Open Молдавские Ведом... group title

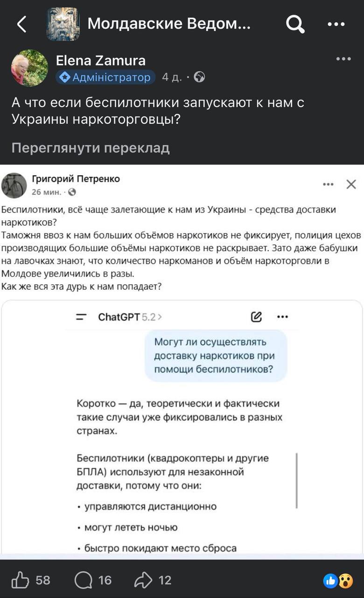pos(169,23)
